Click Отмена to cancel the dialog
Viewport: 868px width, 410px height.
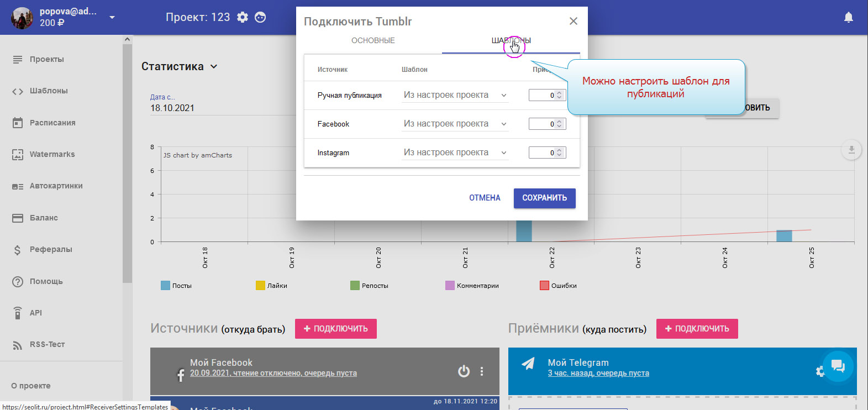485,198
